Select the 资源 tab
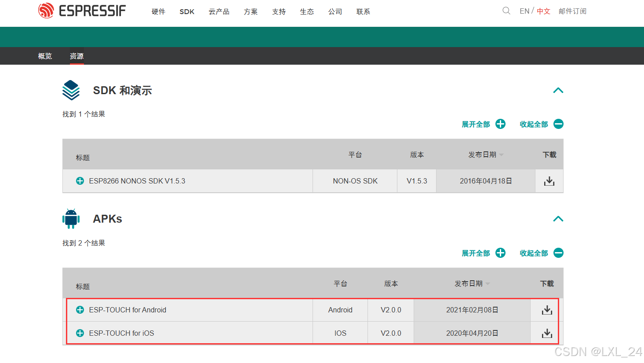The image size is (644, 363). pyautogui.click(x=76, y=56)
